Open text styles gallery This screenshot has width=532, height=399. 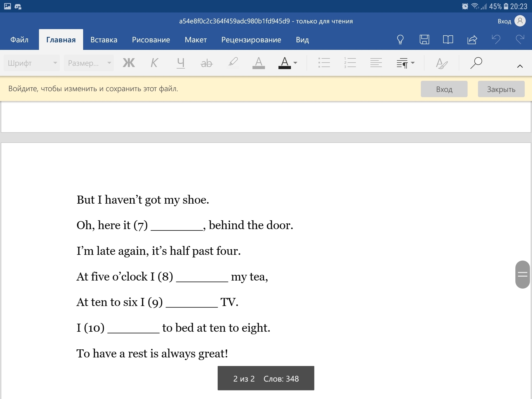pos(442,63)
